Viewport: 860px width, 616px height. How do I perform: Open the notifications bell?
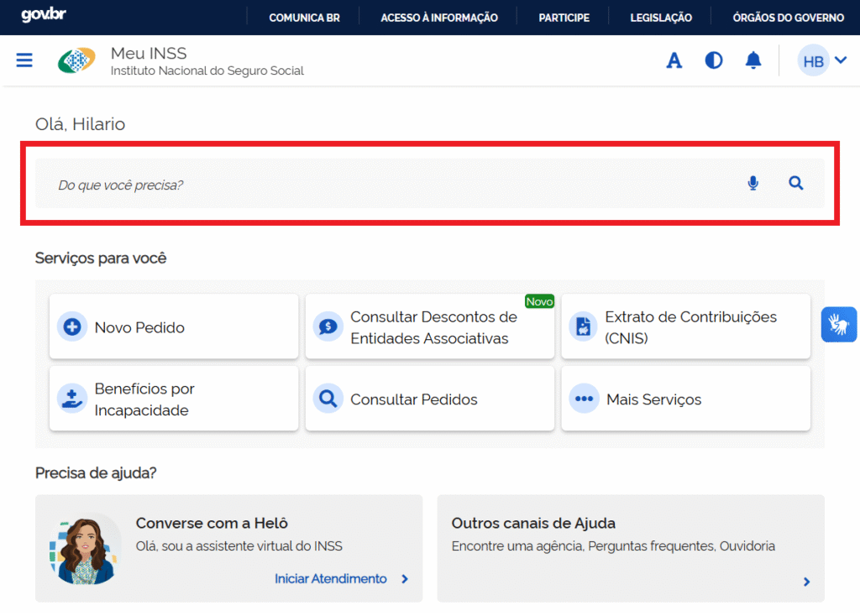coord(753,60)
